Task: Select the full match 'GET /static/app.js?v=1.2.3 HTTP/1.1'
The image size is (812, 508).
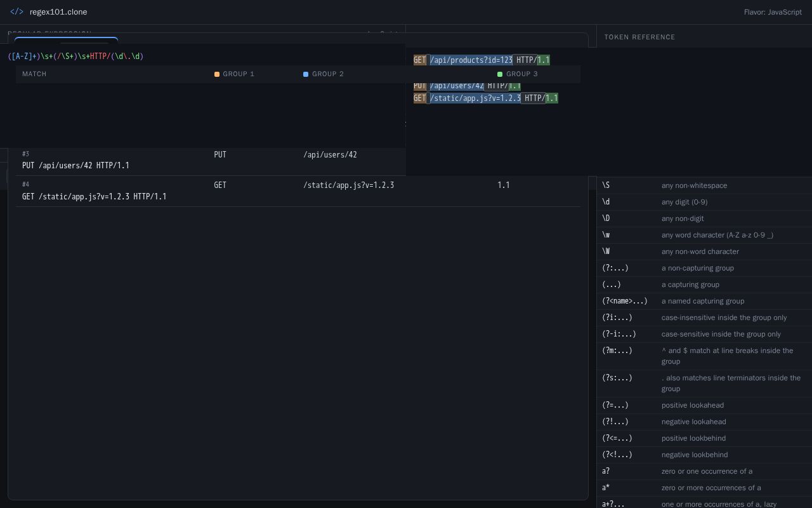Action: pyautogui.click(x=94, y=197)
